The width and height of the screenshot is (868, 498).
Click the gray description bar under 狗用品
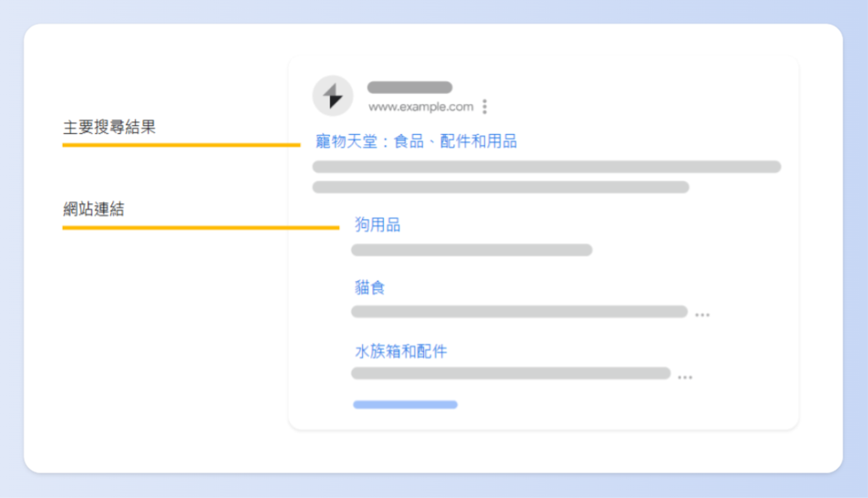click(471, 250)
